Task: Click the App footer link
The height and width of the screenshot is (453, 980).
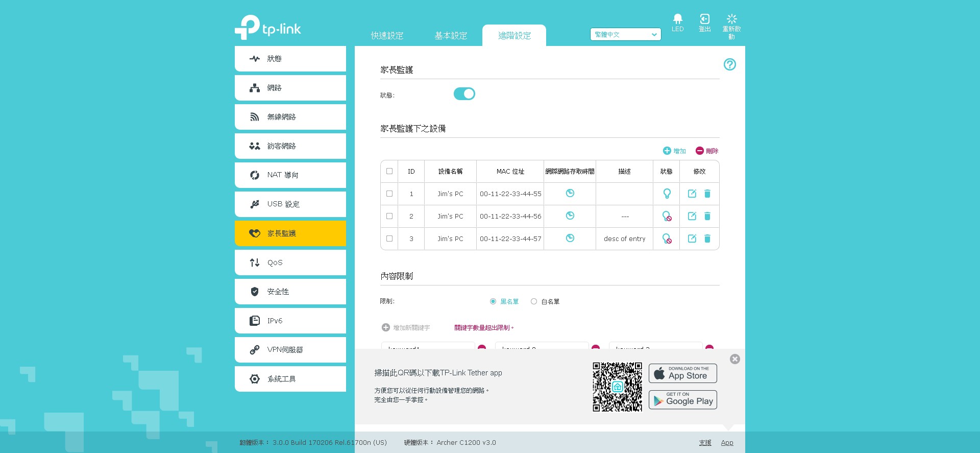Action: pos(727,443)
